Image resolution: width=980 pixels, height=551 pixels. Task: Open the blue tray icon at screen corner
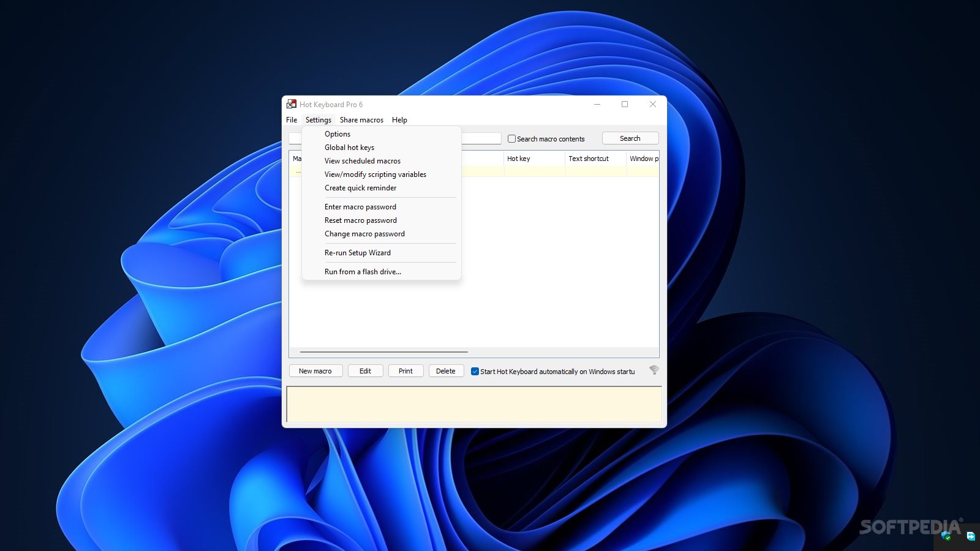(971, 536)
